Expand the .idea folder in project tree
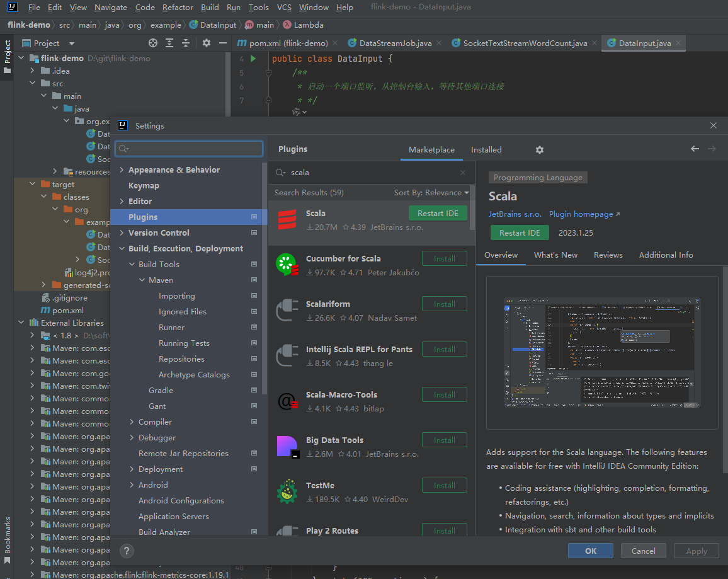Viewport: 728px width, 579px height. 32,71
